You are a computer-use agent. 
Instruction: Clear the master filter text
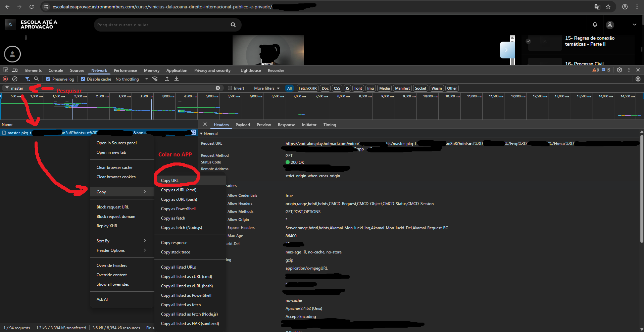(218, 88)
